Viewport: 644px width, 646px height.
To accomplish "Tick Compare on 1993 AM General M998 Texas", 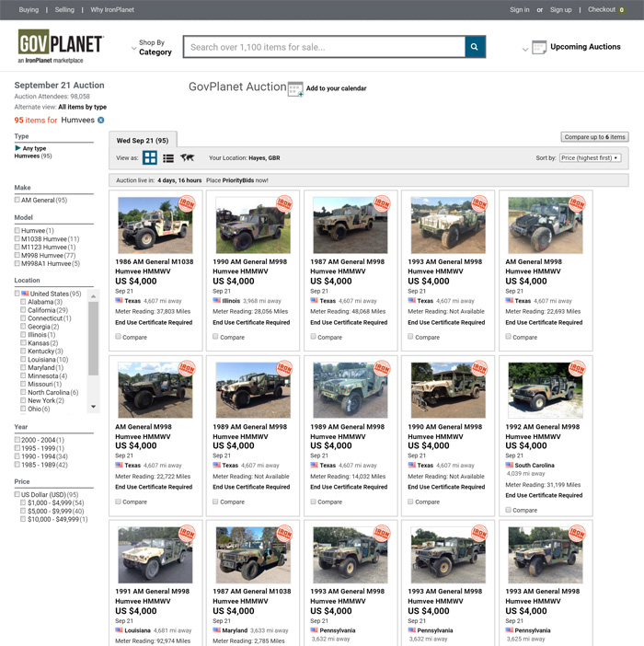I will [410, 337].
